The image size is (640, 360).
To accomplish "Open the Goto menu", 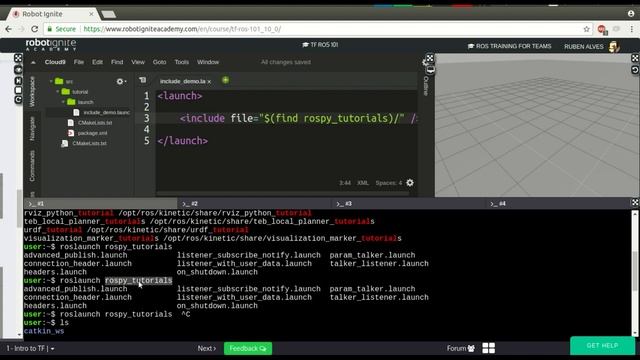I will 159,62.
